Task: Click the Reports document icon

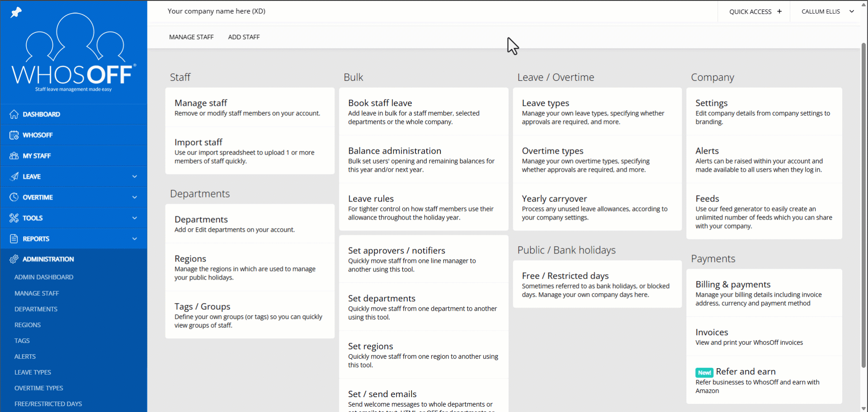Action: pyautogui.click(x=14, y=239)
